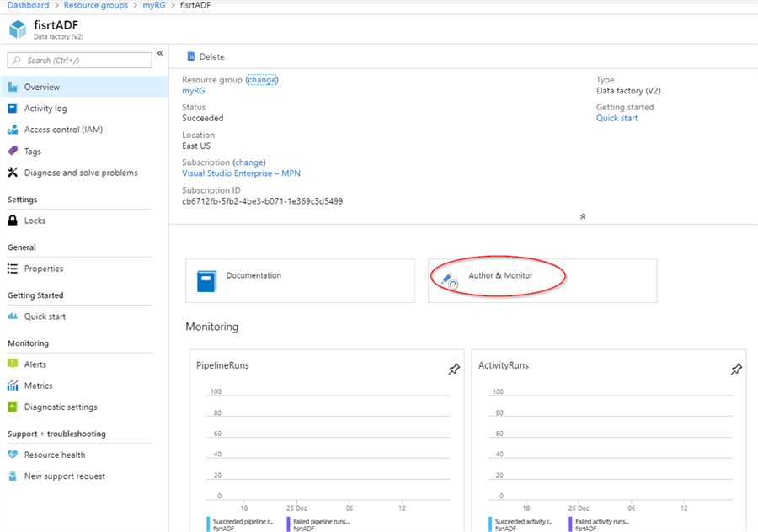
Task: Click the Access control (IAM) icon
Action: click(13, 130)
